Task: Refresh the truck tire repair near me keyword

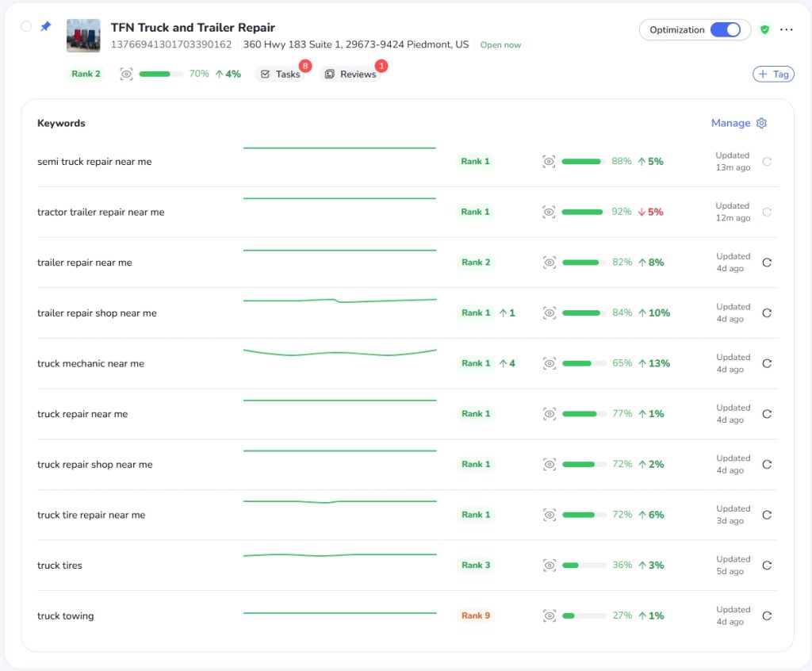Action: pos(767,515)
